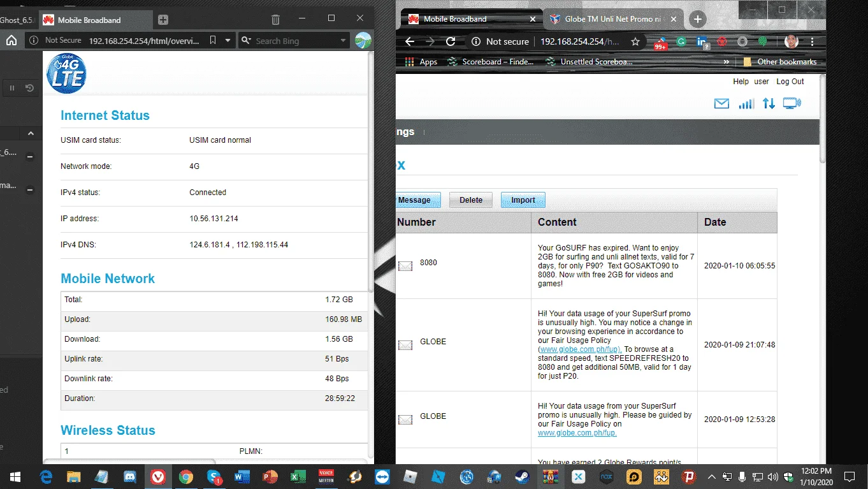The width and height of the screenshot is (868, 489).
Task: Open SMS envelope icon in router header
Action: 721,103
